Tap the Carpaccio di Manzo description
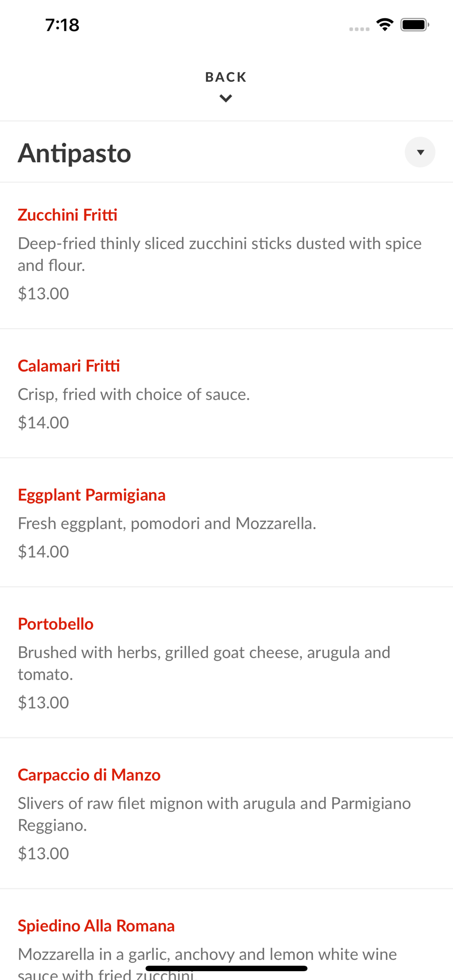453x980 pixels. coord(214,814)
